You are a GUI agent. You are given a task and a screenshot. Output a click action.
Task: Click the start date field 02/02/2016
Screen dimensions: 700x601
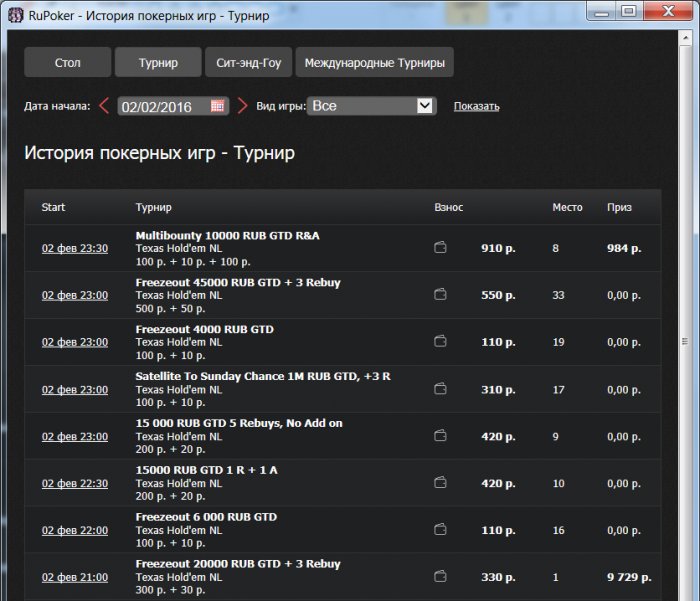173,106
